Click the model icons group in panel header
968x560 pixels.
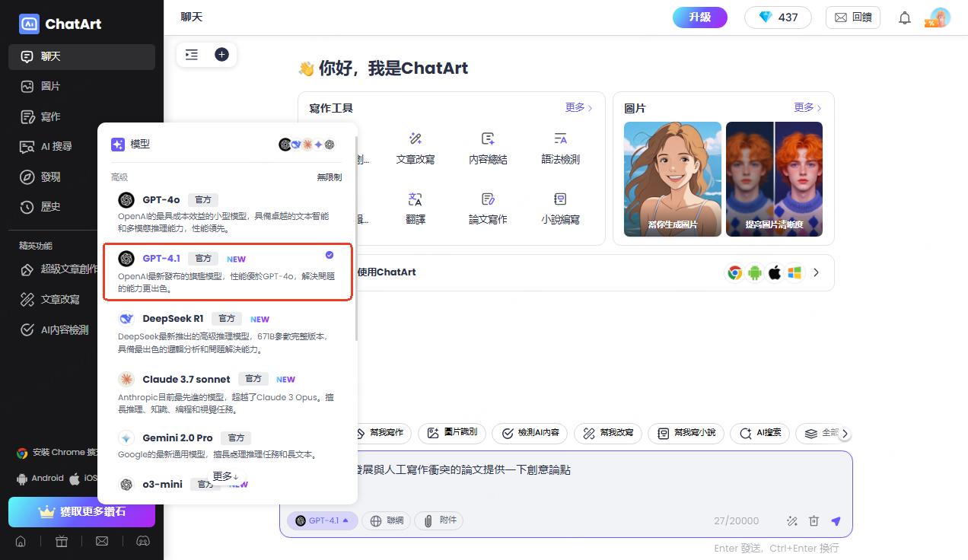click(x=307, y=144)
